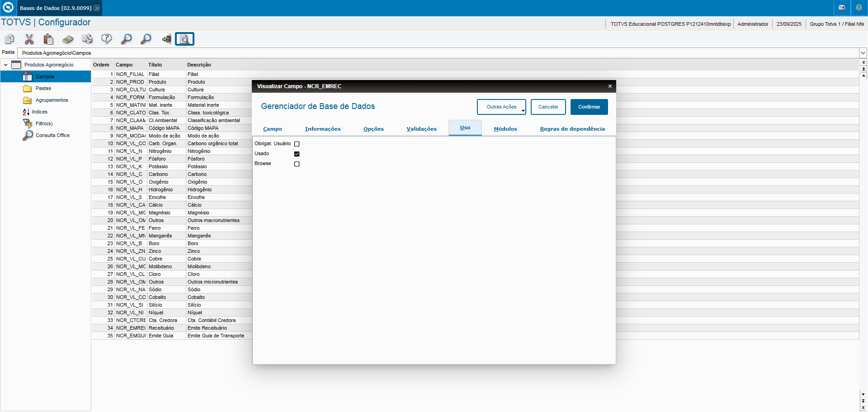This screenshot has width=868, height=412.
Task: Select Consulta Office in the tree
Action: pos(52,135)
